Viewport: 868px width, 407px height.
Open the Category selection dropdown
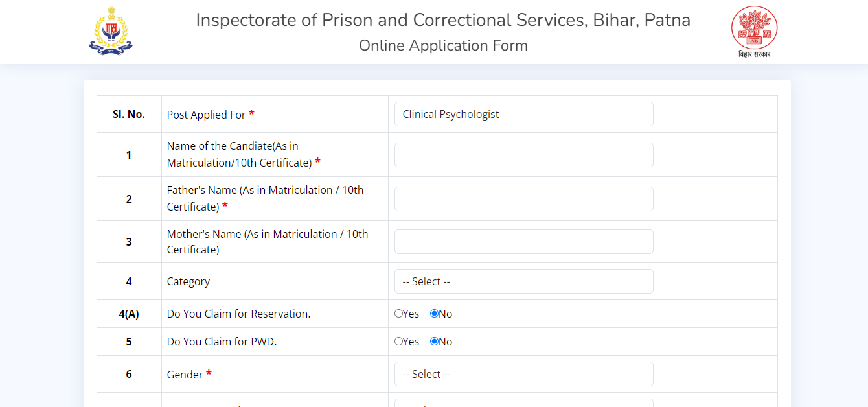click(523, 281)
